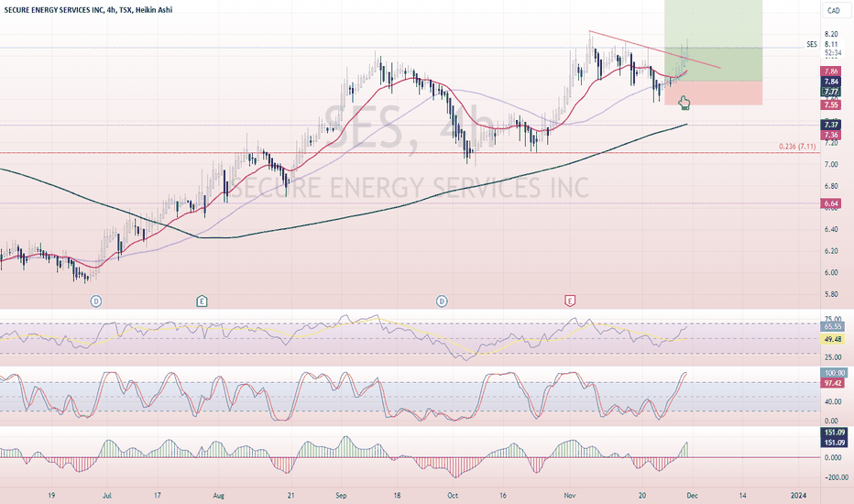The height and width of the screenshot is (504, 854).
Task: Click the 7.00 price axis value
Action: click(x=831, y=165)
